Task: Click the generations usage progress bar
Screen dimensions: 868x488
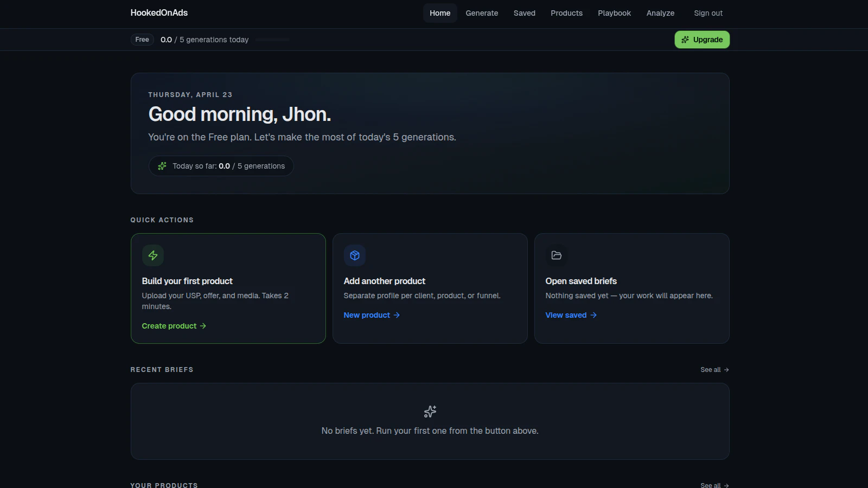Action: click(x=272, y=40)
